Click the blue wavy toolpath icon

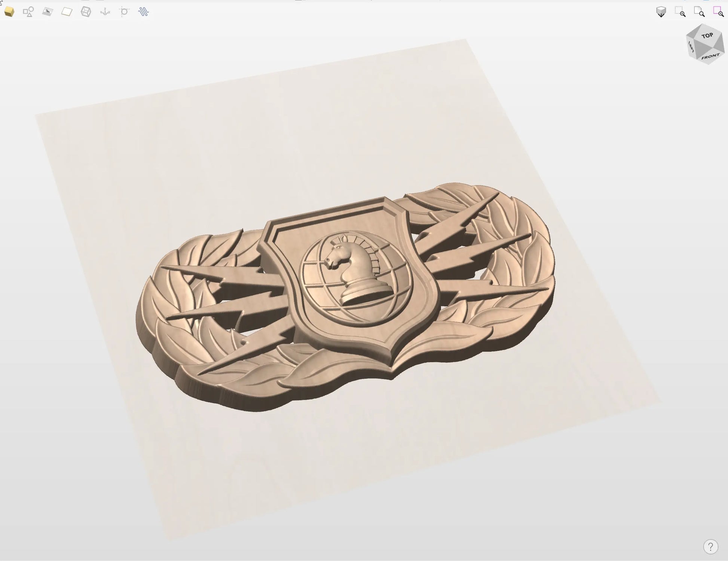click(x=144, y=12)
